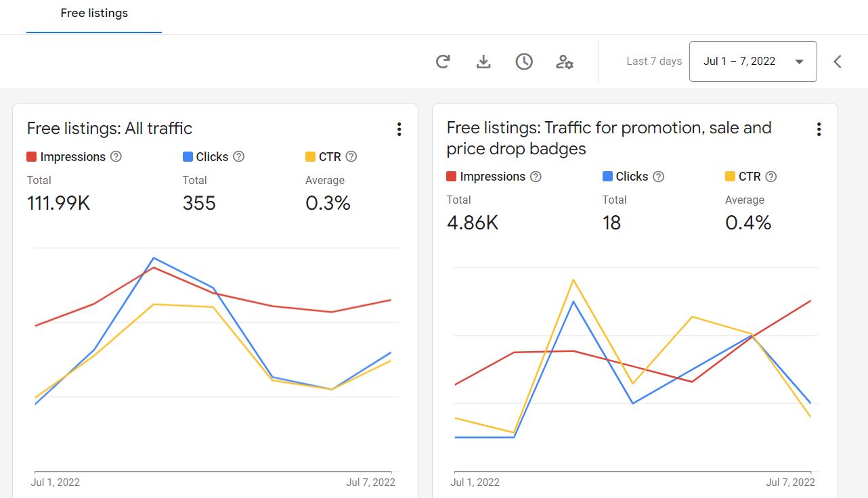The width and height of the screenshot is (868, 498).
Task: Open the All traffic card three-dot menu
Action: point(399,129)
